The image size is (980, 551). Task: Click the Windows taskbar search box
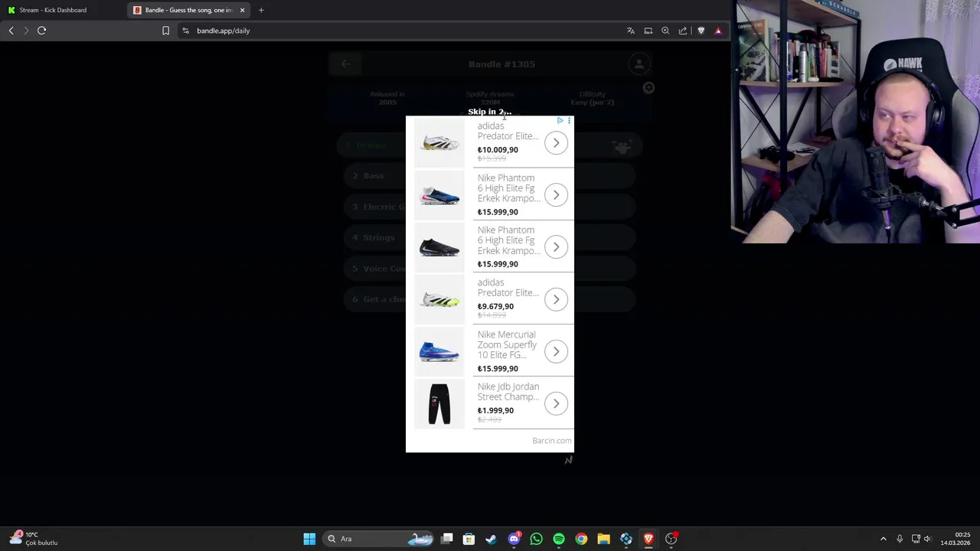[377, 539]
